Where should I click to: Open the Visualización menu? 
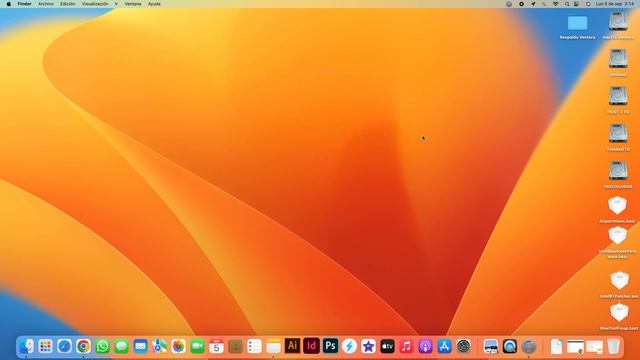pyautogui.click(x=95, y=4)
